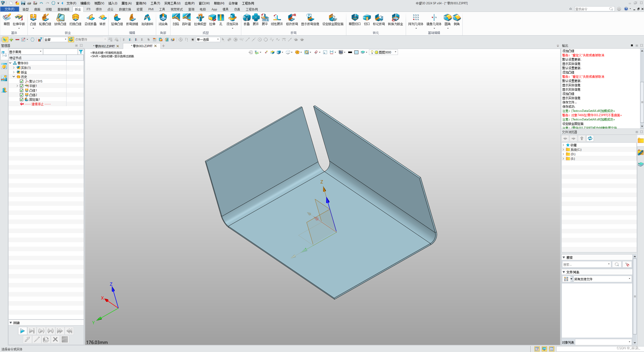The width and height of the screenshot is (644, 352).
Task: Click the 查找命令 search field
Action: (x=594, y=9)
